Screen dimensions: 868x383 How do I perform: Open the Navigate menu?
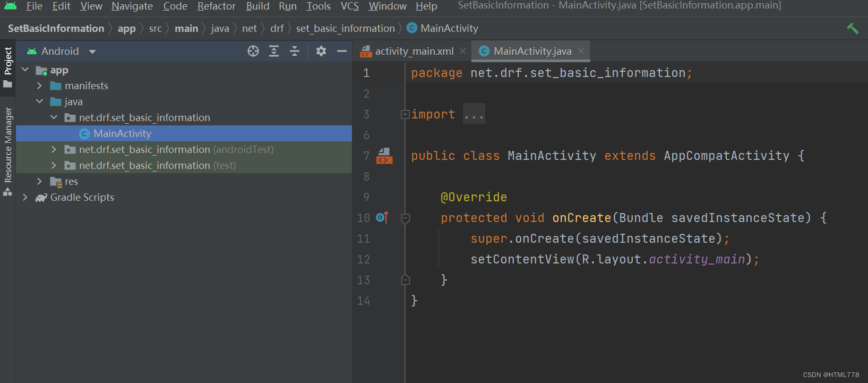click(x=132, y=6)
